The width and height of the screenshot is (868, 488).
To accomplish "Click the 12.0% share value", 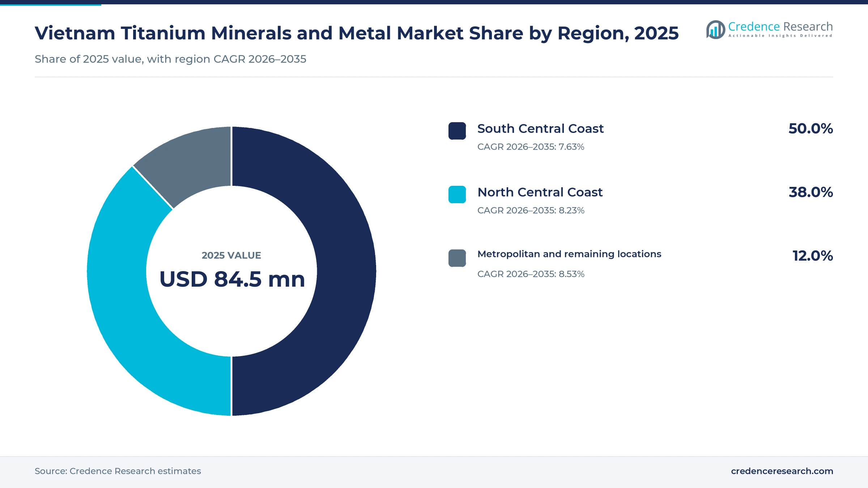I will [x=813, y=256].
